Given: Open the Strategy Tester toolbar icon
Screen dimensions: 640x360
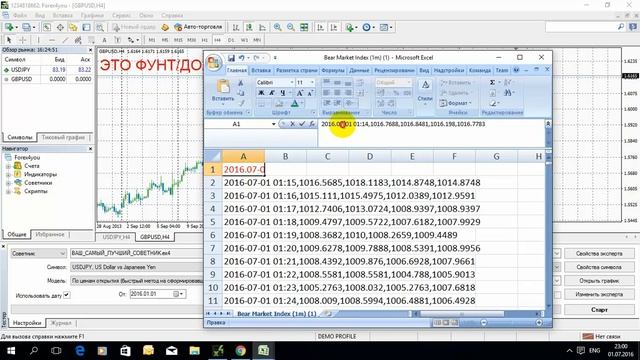Looking at the screenshot, I should tap(100, 27).
